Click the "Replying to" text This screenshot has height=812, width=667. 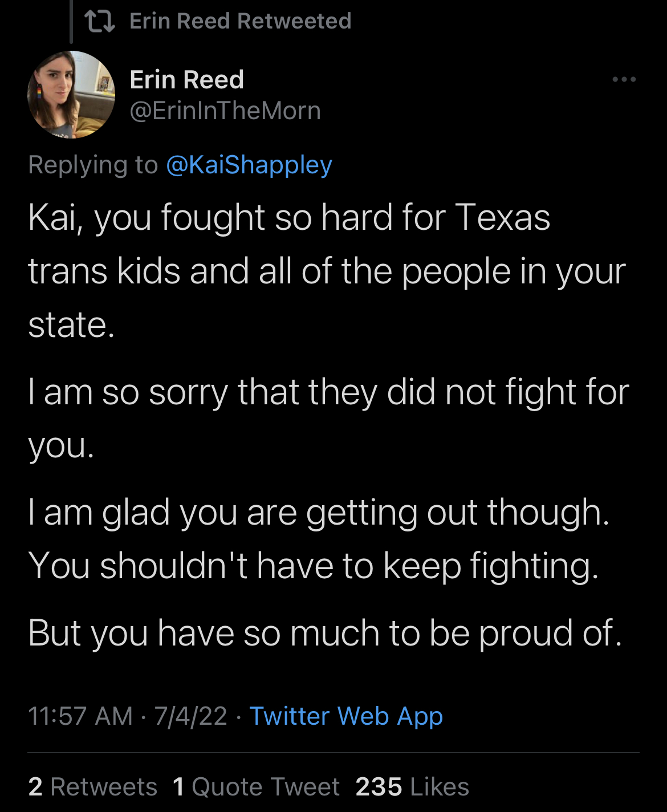pyautogui.click(x=93, y=165)
